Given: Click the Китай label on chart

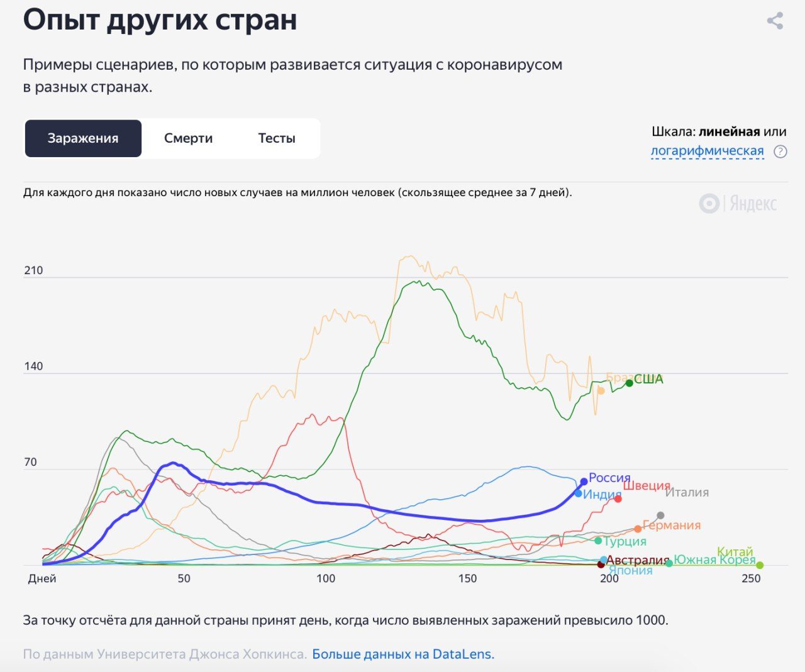Looking at the screenshot, I should (x=735, y=552).
